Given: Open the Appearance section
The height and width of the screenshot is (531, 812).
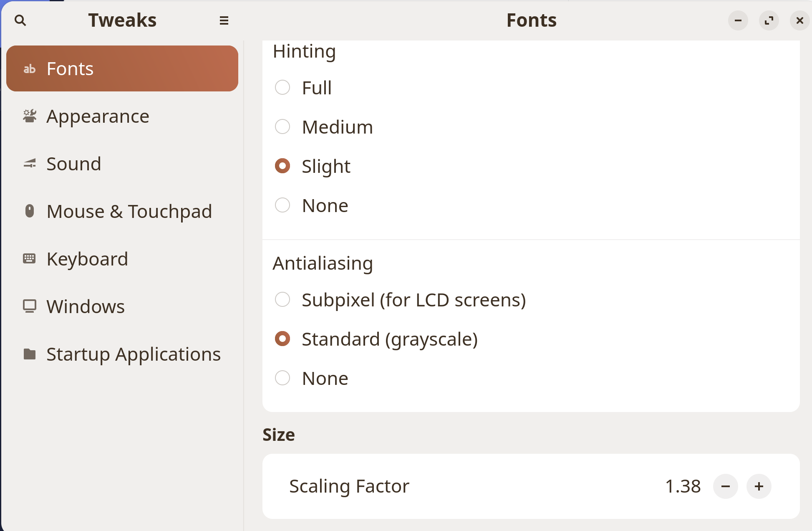Looking at the screenshot, I should pos(98,116).
